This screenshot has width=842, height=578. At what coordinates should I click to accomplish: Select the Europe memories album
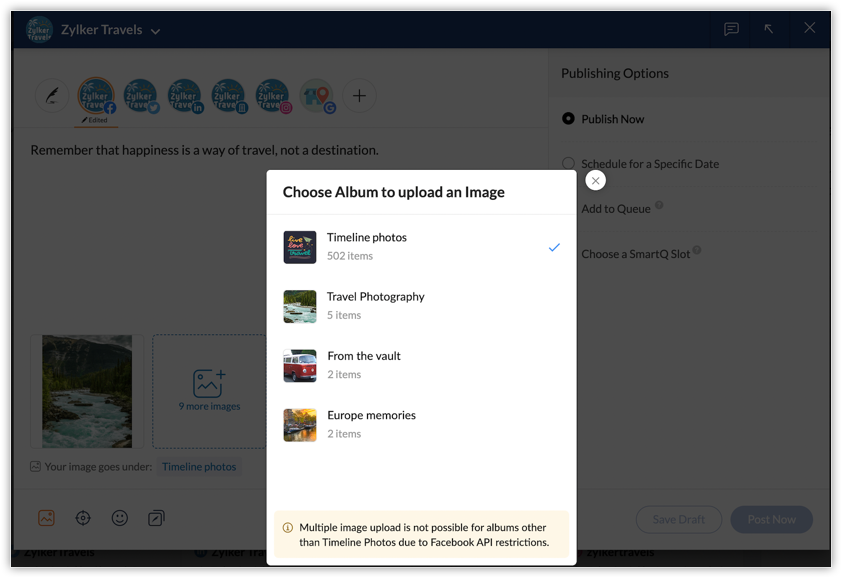coord(422,424)
